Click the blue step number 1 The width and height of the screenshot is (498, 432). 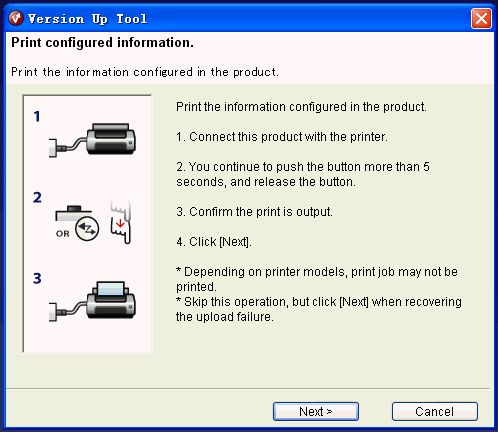(x=37, y=116)
